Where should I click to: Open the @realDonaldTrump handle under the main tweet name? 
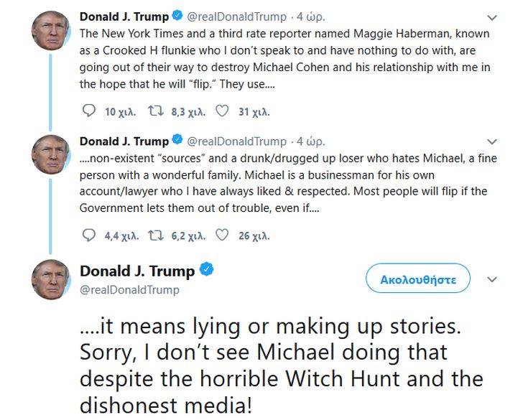click(x=129, y=290)
